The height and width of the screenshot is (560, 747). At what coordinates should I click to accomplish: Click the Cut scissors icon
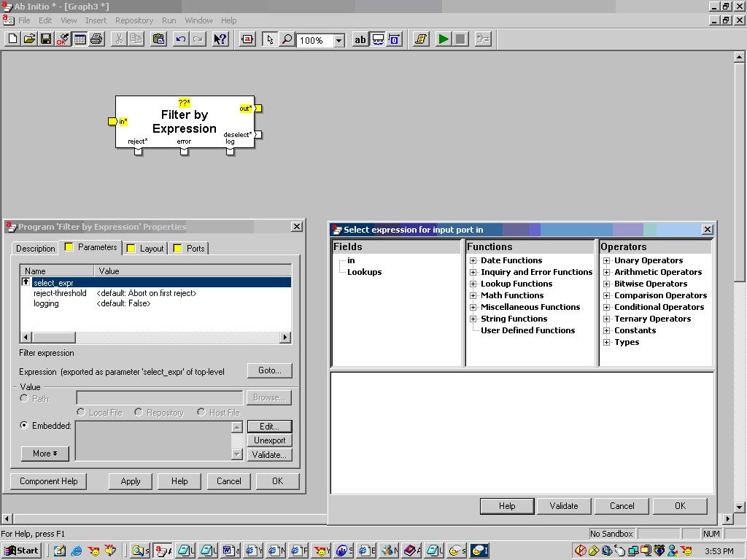[x=119, y=39]
